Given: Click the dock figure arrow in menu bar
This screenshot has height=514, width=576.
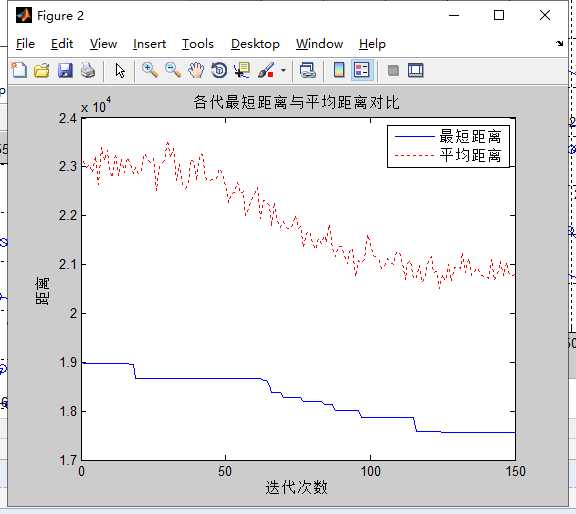Looking at the screenshot, I should (559, 43).
